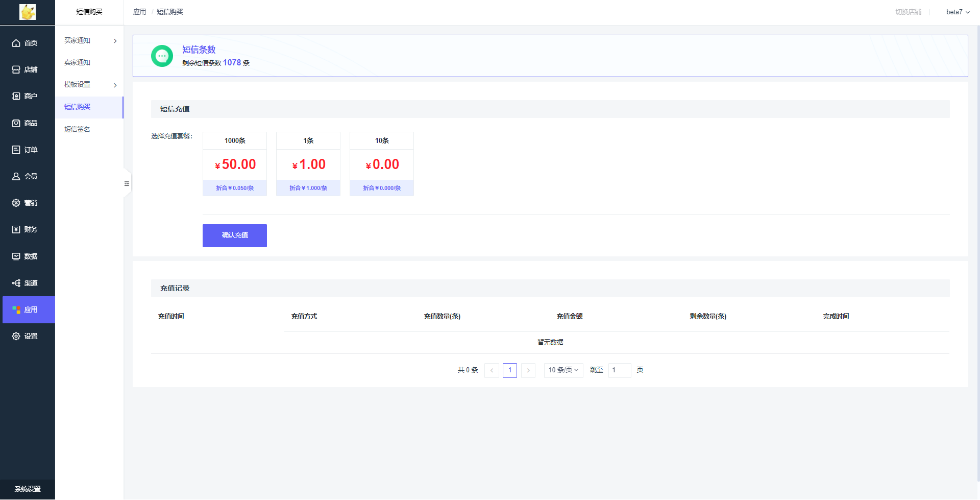
Task: Click the 财务 finance icon
Action: click(x=16, y=229)
